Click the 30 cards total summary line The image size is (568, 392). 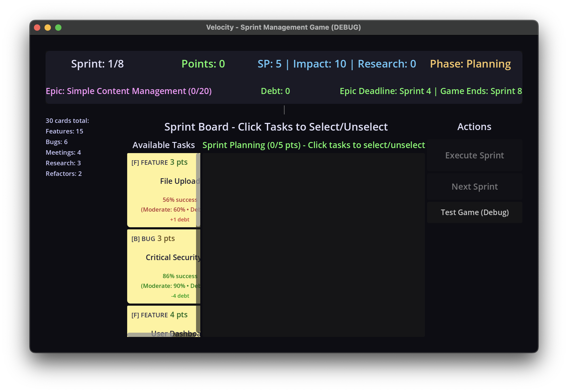coord(67,121)
